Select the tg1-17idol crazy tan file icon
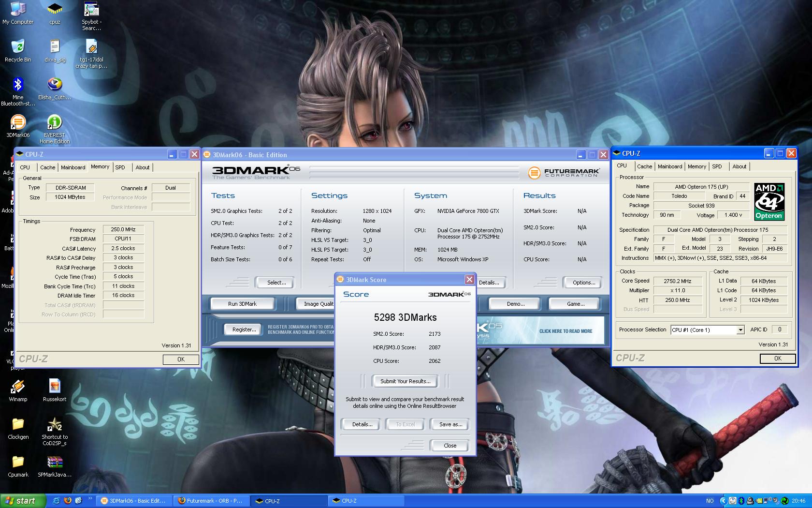The image size is (812, 508). point(91,54)
